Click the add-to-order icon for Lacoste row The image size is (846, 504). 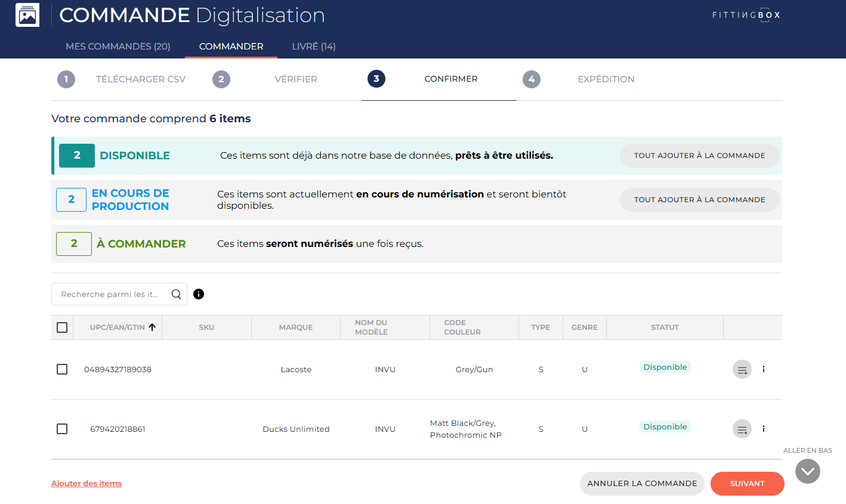742,370
